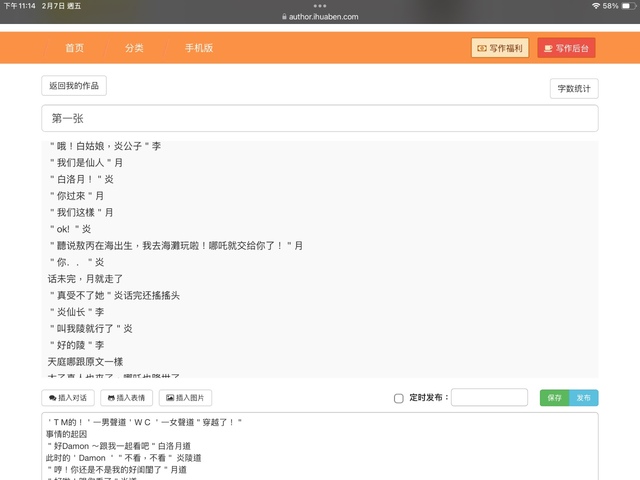Tap the battery indicator in status bar
The width and height of the screenshot is (640, 480).
(626, 6)
